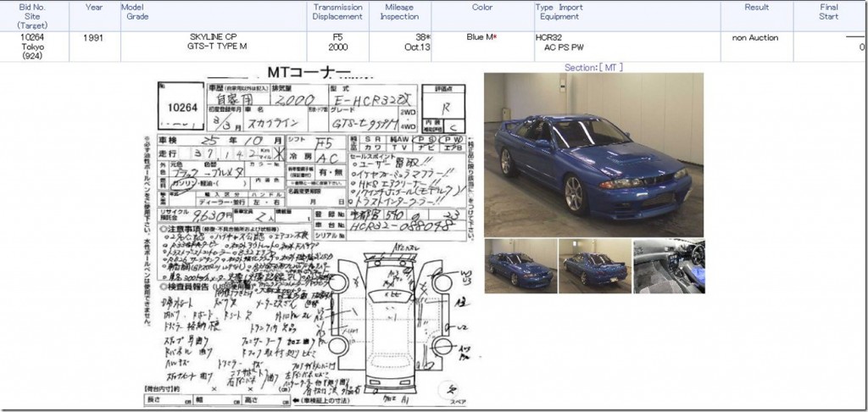Image resolution: width=868 pixels, height=412 pixels.
Task: Click bid number 10264 cell
Action: pyautogui.click(x=32, y=36)
